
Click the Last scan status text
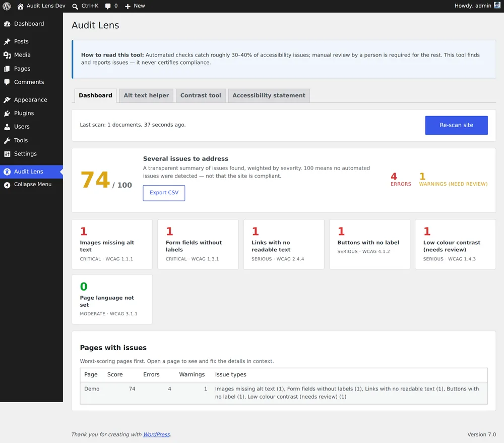coord(133,125)
